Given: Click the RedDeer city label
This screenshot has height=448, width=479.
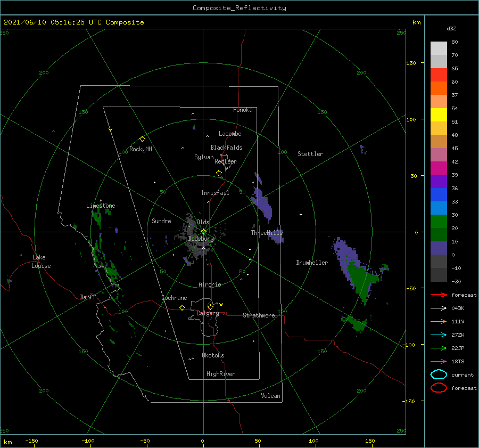Looking at the screenshot, I should (226, 161).
